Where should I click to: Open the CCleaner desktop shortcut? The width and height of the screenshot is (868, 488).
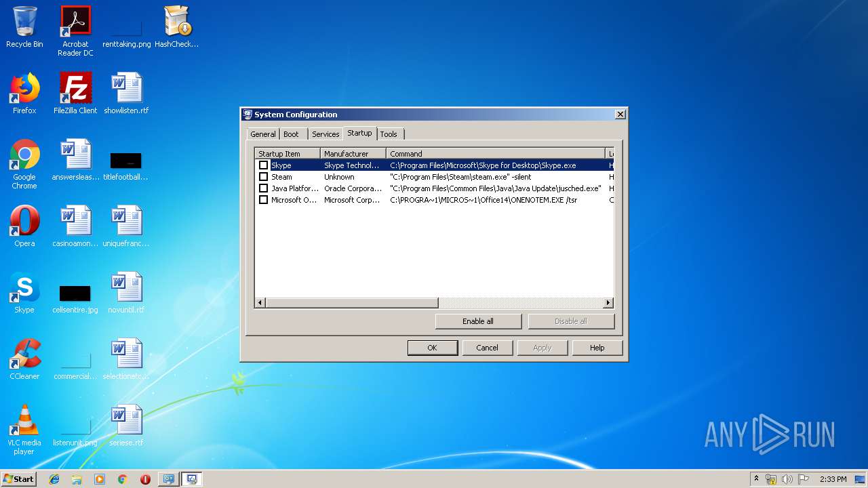tap(24, 359)
